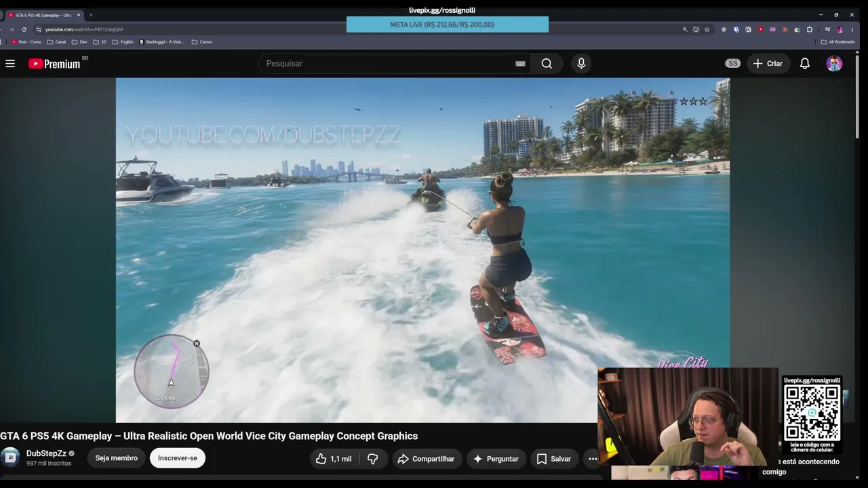Screen dimensions: 868x488
Task: Click the search magnifier button
Action: 547,64
